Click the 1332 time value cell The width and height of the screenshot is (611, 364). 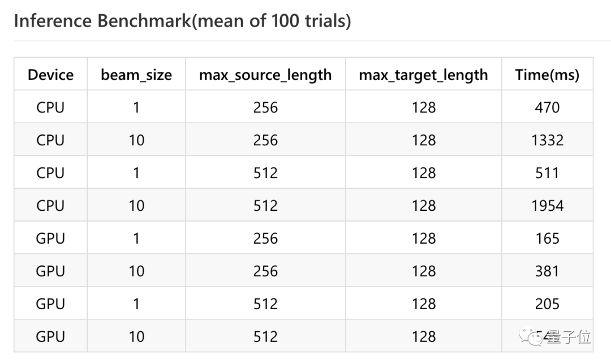(x=547, y=140)
